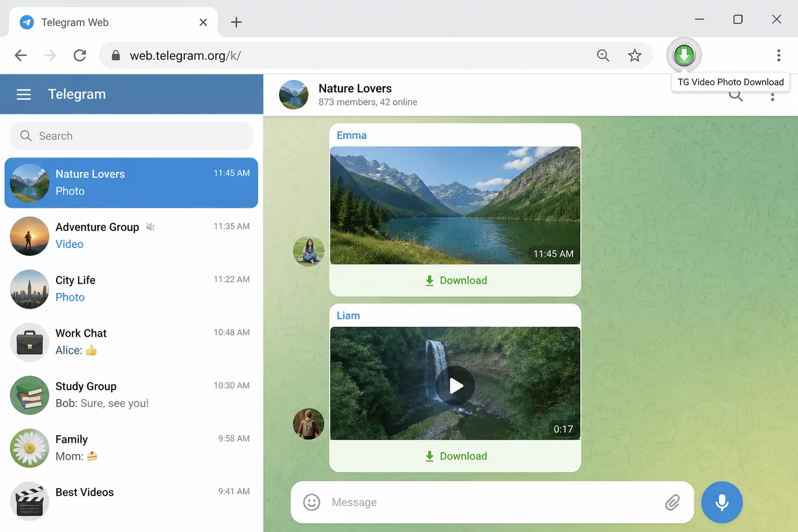The height and width of the screenshot is (532, 798).
Task: Click "873 members, 42 online" text
Action: click(368, 102)
